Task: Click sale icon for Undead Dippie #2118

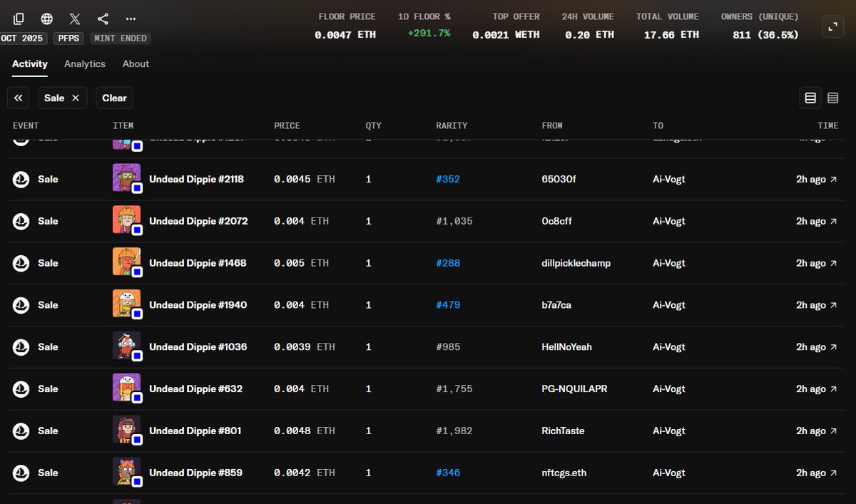Action: (x=21, y=180)
